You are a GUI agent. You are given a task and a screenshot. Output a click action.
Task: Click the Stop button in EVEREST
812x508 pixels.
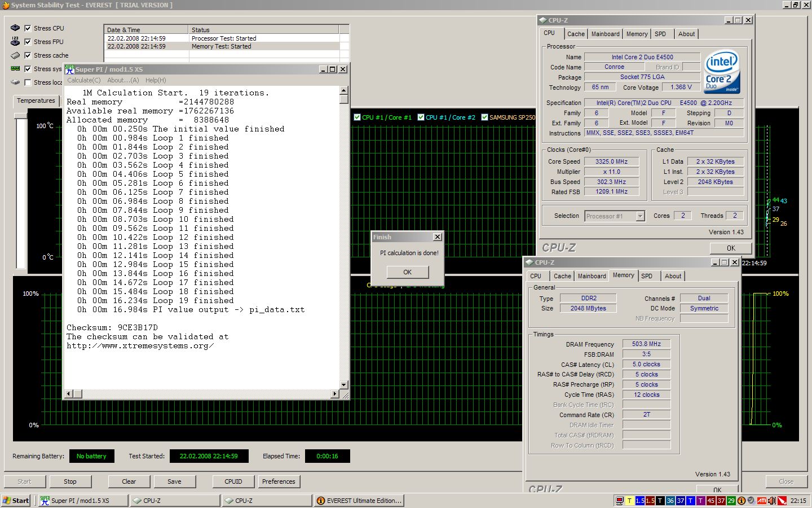70,481
